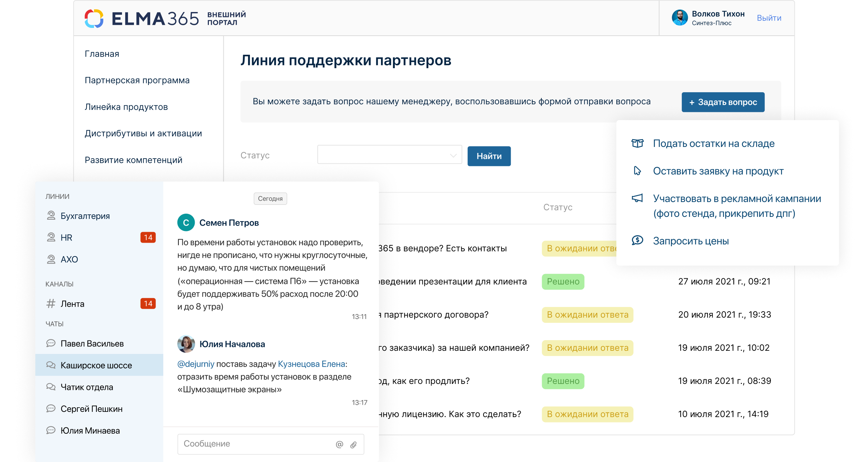868x462 pixels.
Task: Open the HR support line
Action: [66, 238]
